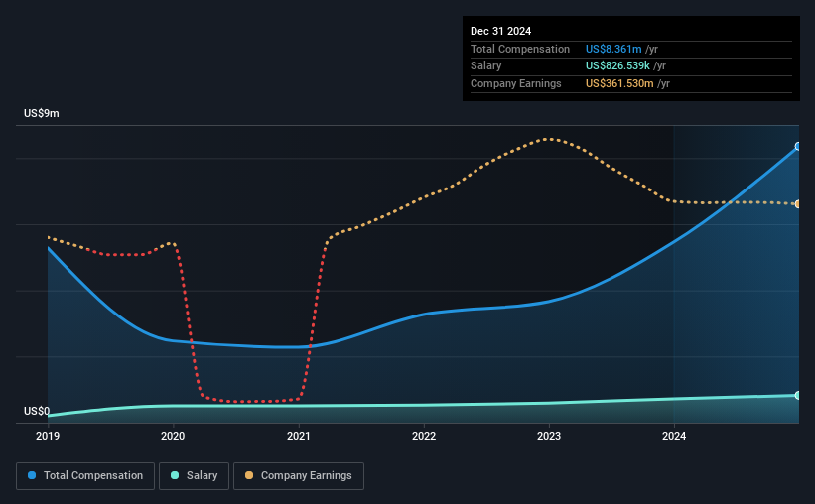Screen dimensions: 815x504
Task: Click the Salary tooltip row label
Action: [x=486, y=66]
